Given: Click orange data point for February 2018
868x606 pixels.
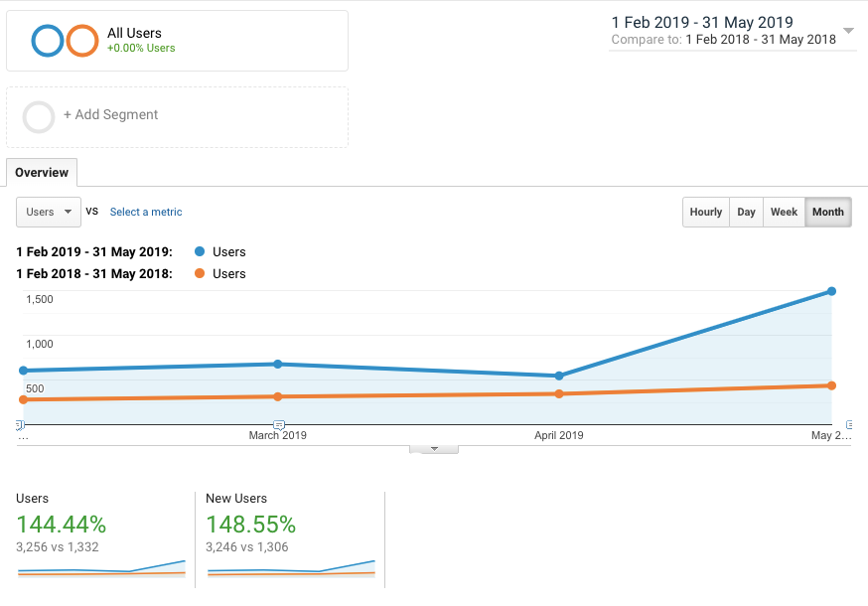Looking at the screenshot, I should tap(23, 399).
